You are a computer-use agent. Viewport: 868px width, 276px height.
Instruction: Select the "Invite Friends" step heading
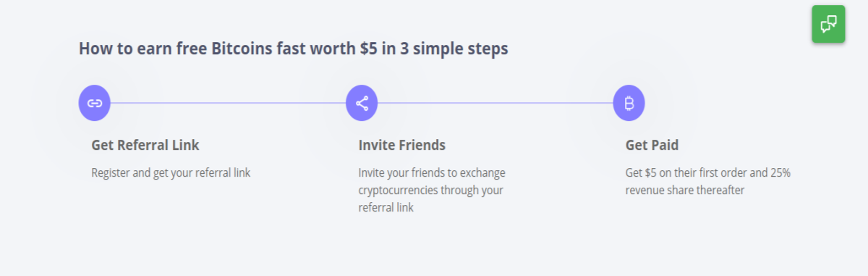click(x=402, y=145)
